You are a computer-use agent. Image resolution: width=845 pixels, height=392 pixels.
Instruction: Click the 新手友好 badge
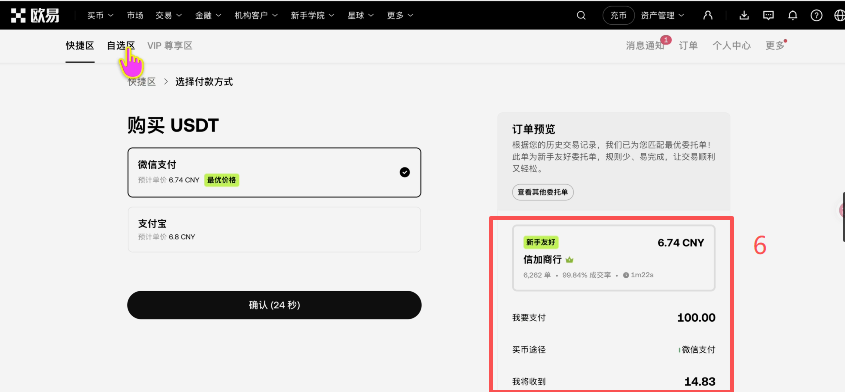(x=541, y=242)
